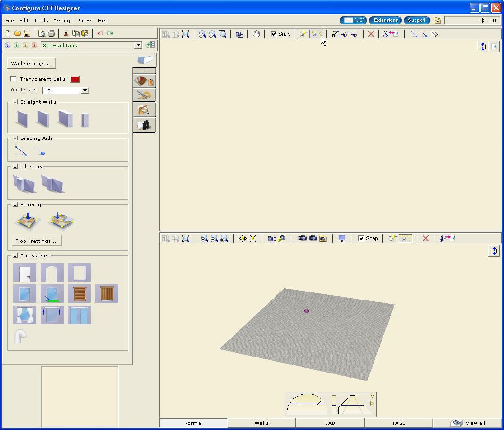Open the Show all tabs dropdown
The image size is (504, 430).
138,45
